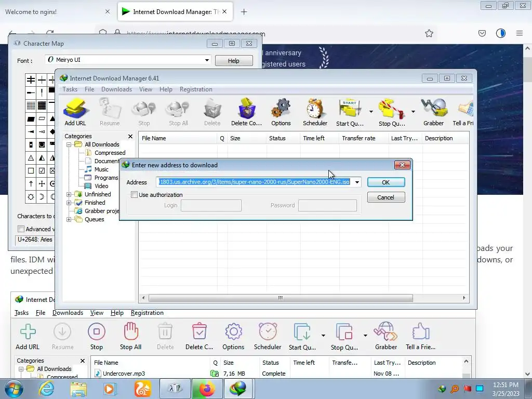Bookmark page with the star icon
Screen dimensions: 532x399
(x=429, y=33)
